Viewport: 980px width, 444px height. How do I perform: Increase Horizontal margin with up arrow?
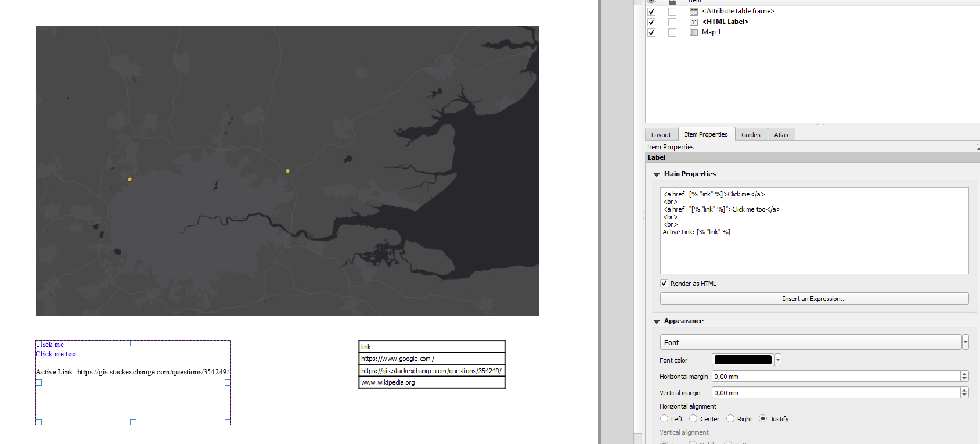pyautogui.click(x=964, y=374)
